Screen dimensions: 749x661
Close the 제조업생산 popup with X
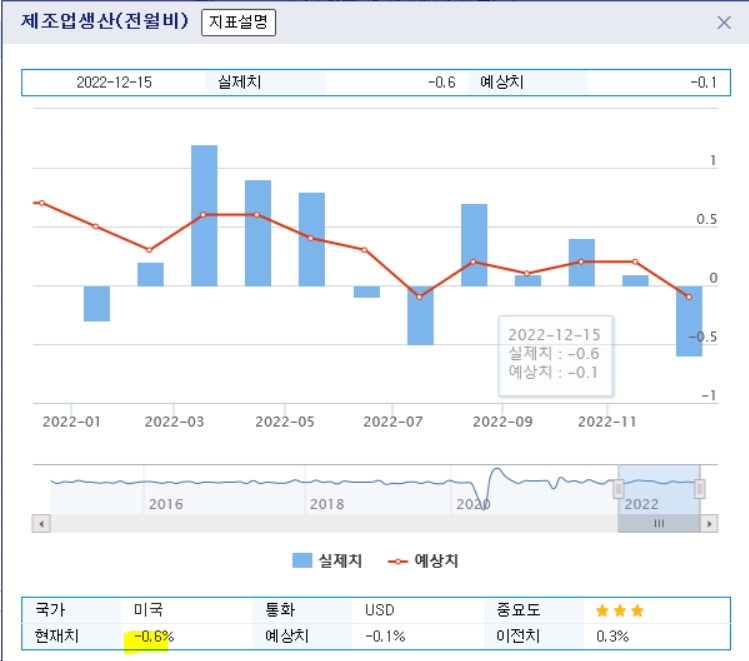coord(724,22)
